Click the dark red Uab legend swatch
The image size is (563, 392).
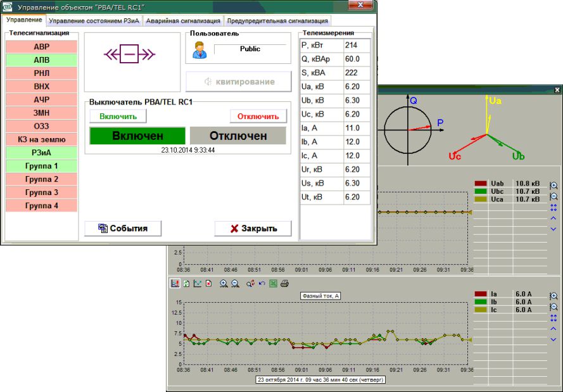point(481,184)
